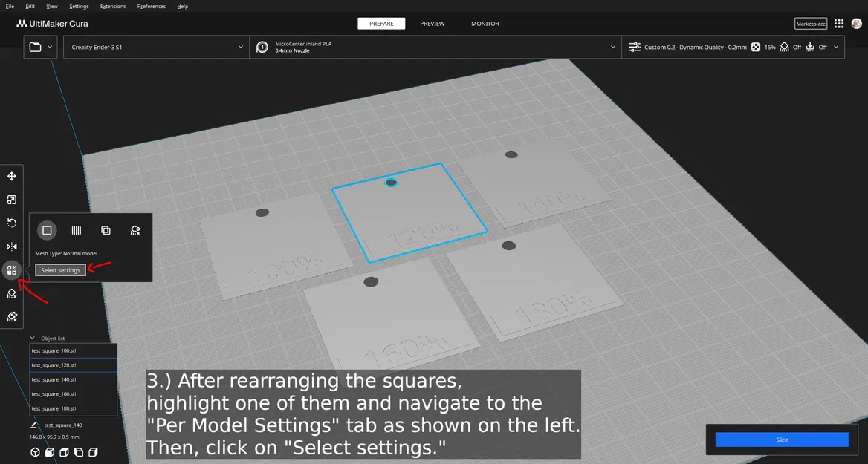Select the Rotate tool
The height and width of the screenshot is (464, 868).
point(12,223)
